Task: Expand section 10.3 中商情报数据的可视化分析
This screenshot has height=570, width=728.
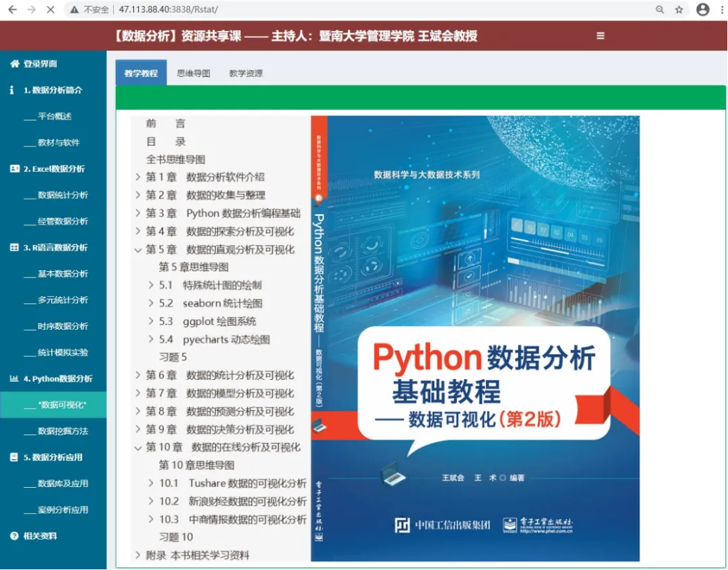Action: (151, 520)
